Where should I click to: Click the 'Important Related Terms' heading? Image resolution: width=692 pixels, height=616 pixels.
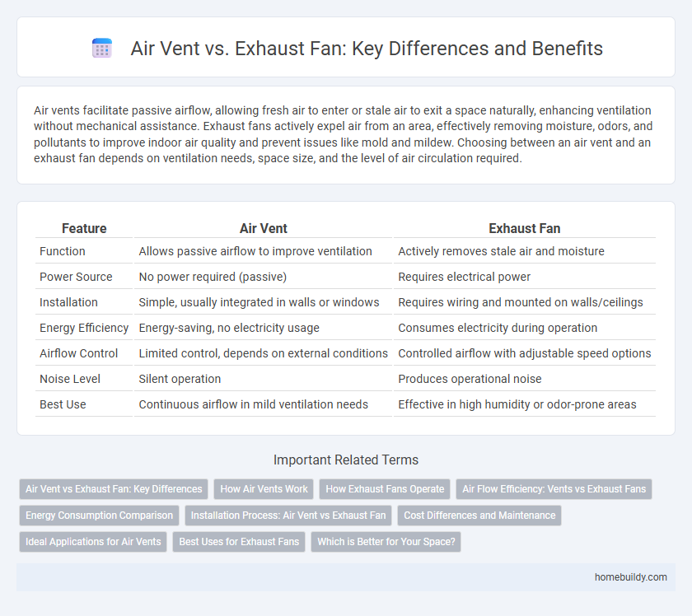click(345, 460)
